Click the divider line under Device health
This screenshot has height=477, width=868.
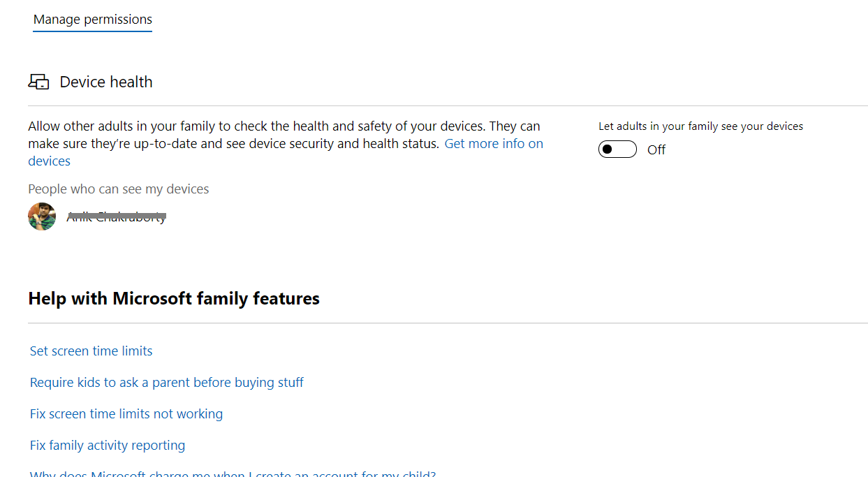click(448, 106)
